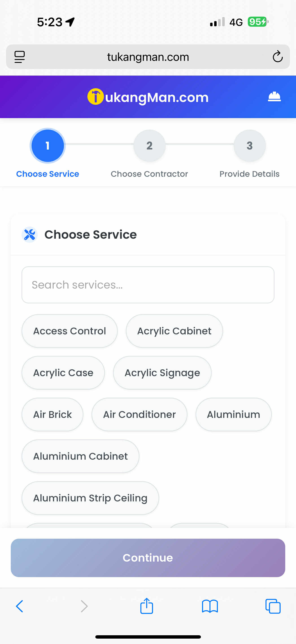Go to step 2 Choose Contractor

(x=149, y=146)
